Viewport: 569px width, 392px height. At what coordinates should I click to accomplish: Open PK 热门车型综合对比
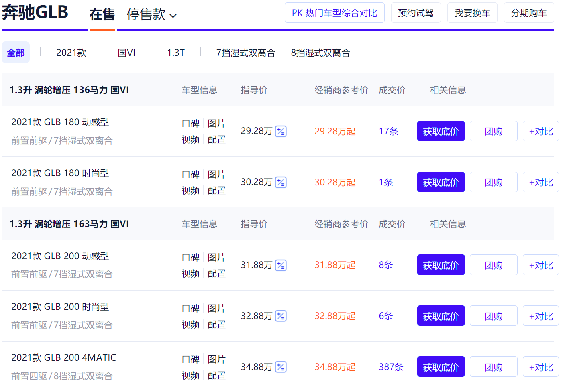click(334, 13)
